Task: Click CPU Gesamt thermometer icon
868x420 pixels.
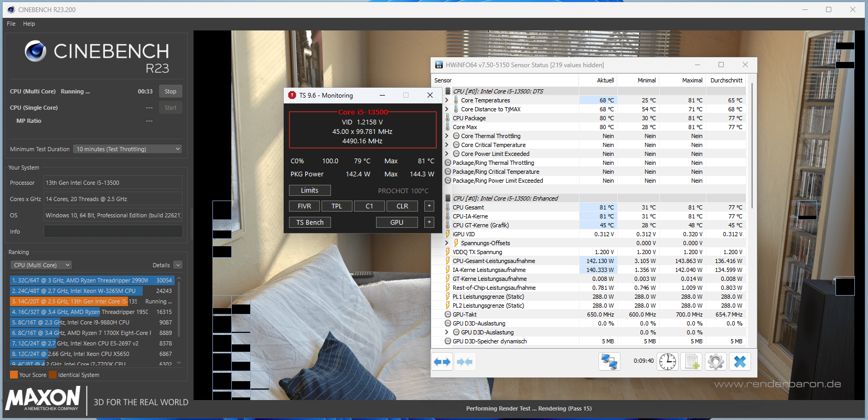Action: point(447,207)
